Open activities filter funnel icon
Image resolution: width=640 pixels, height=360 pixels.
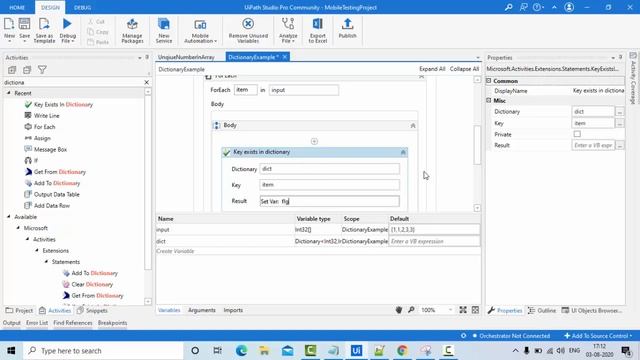(x=42, y=70)
